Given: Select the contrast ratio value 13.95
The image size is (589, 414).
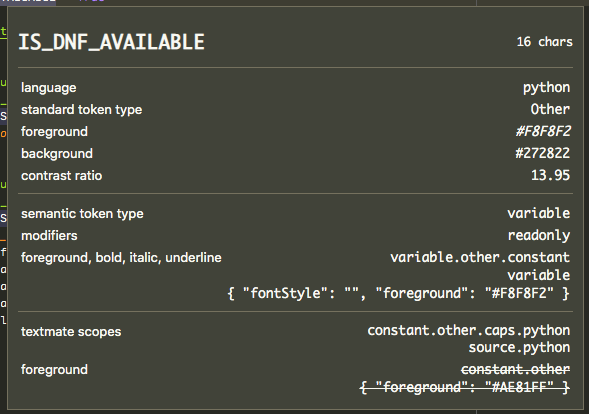Looking at the screenshot, I should 550,175.
